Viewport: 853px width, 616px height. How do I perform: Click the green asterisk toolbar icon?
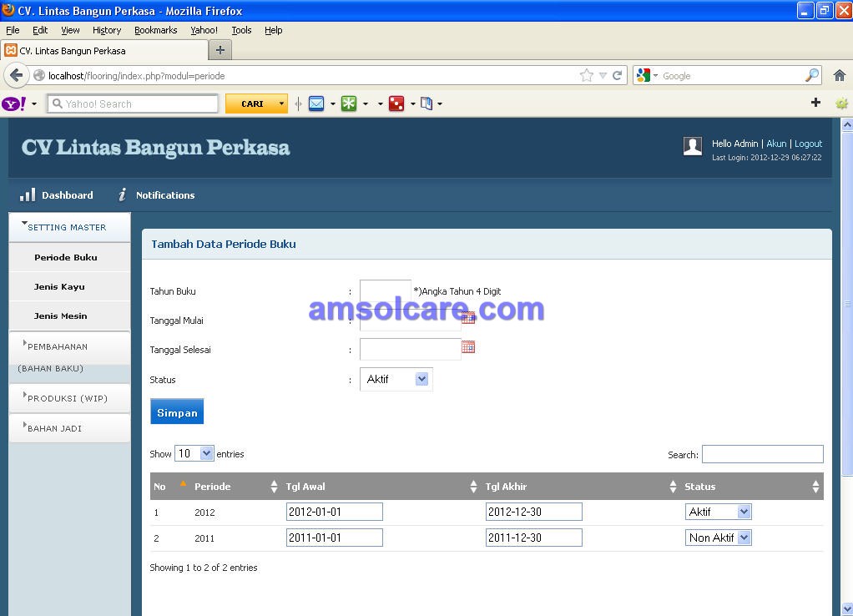349,104
